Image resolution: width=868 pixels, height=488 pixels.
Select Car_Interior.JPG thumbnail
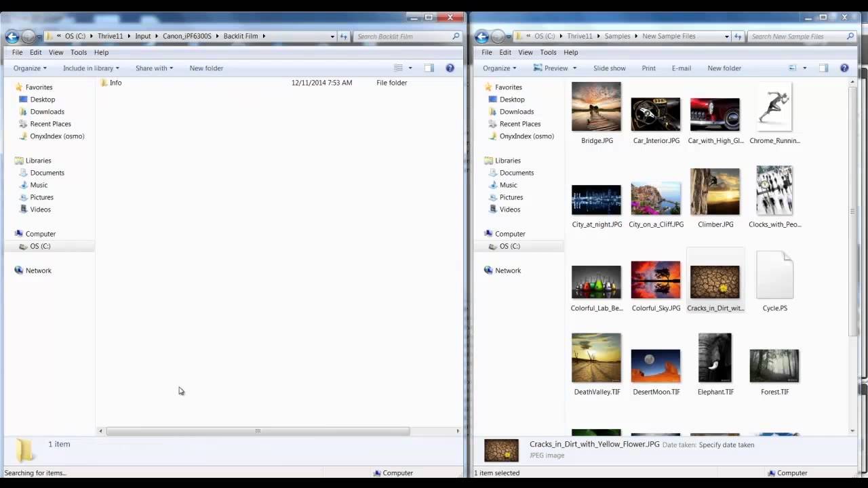[x=655, y=115]
